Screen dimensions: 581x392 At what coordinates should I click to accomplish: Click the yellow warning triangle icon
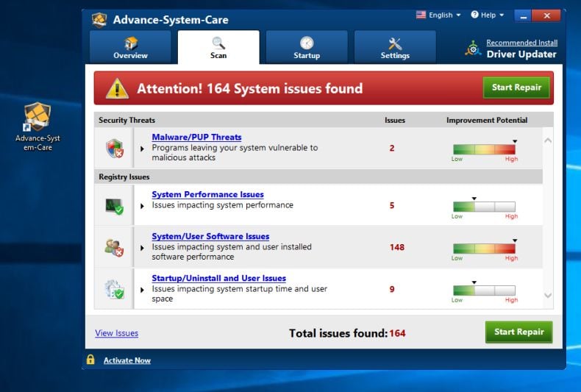[x=117, y=88]
